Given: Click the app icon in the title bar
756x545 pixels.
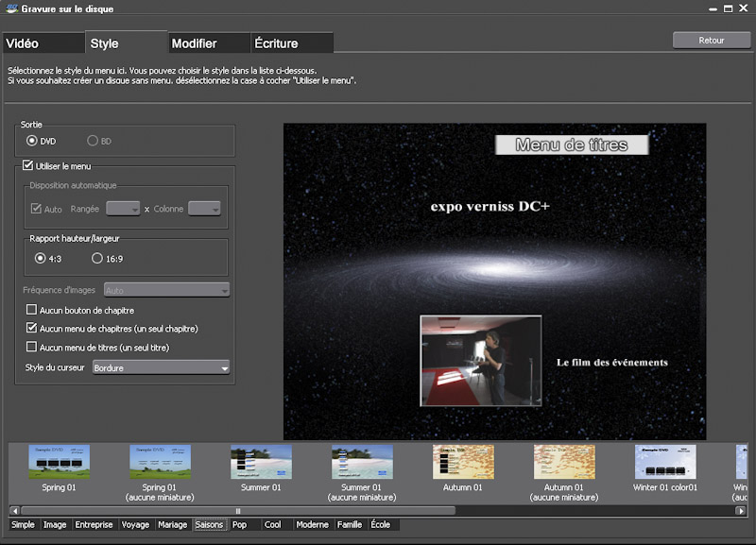Looking at the screenshot, I should 10,8.
